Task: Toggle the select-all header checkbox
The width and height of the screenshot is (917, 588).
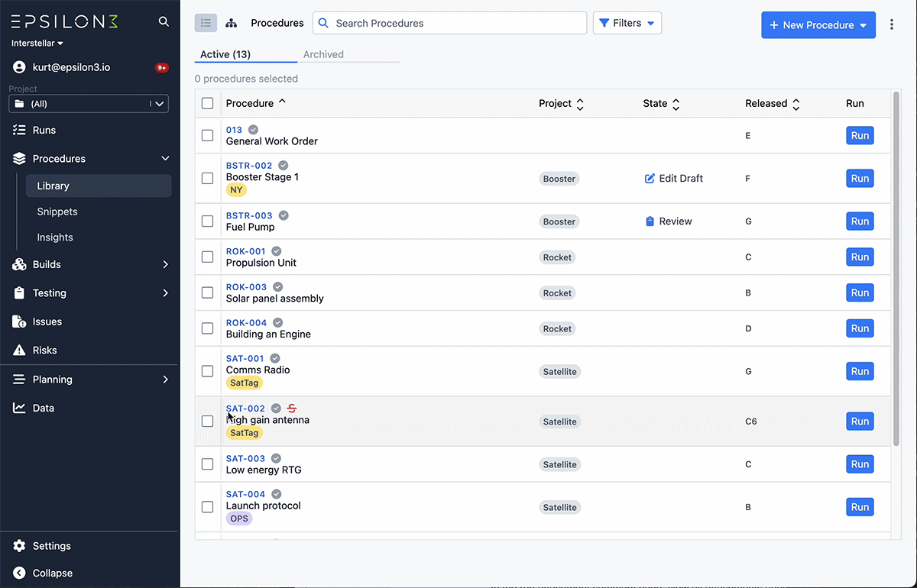Action: (208, 103)
